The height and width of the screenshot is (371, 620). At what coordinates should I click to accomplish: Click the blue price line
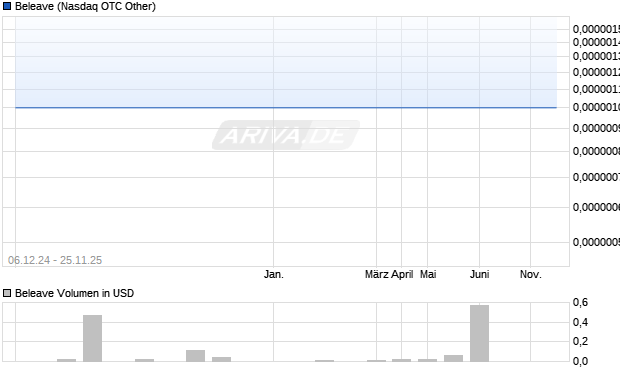point(286,107)
